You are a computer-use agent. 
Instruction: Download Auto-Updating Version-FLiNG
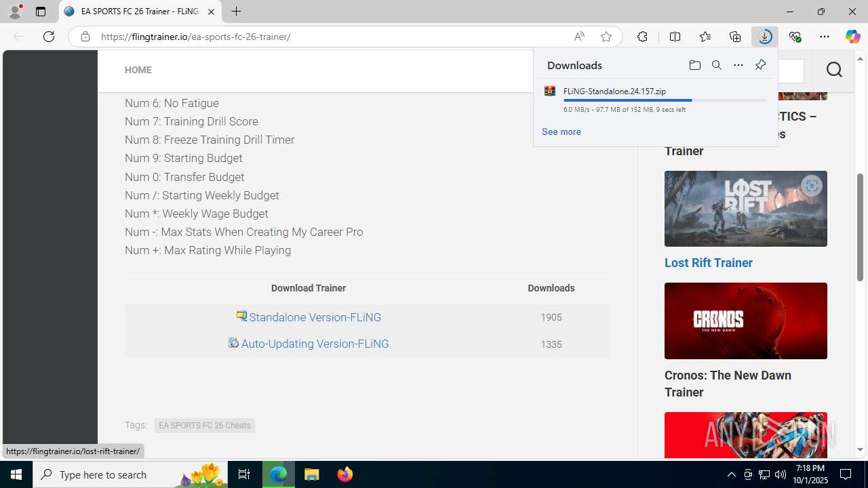pyautogui.click(x=315, y=344)
